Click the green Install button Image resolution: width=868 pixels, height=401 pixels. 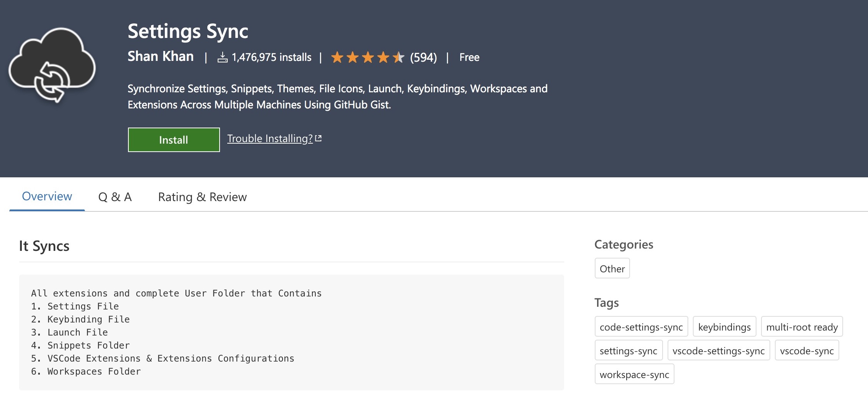coord(174,140)
